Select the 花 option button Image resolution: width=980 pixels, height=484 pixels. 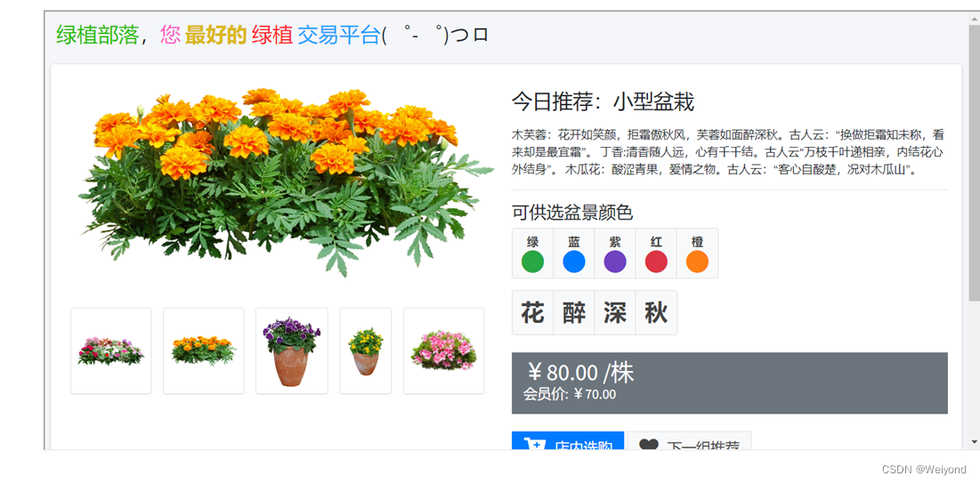[x=532, y=312]
